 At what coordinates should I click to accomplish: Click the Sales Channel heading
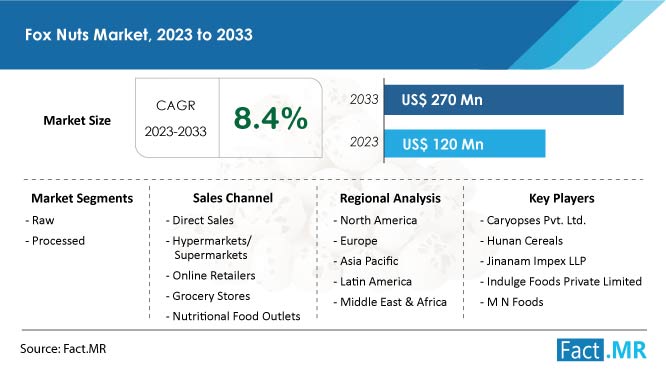coord(233,198)
